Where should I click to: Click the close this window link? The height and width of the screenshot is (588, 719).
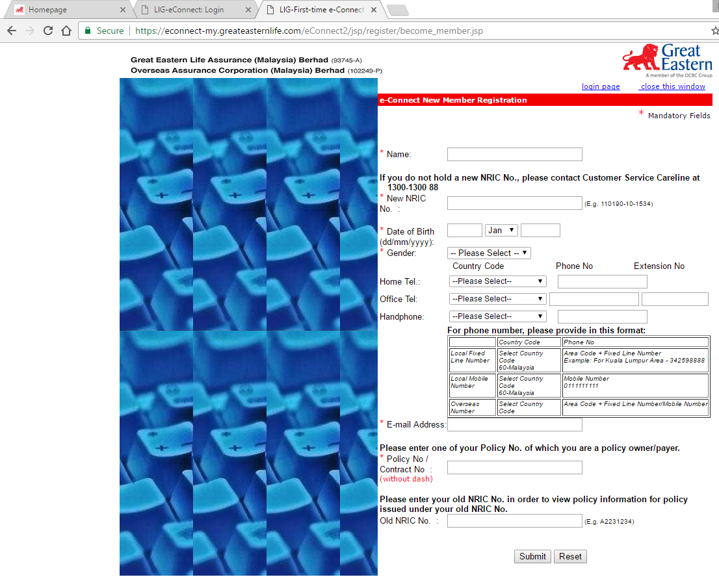click(x=672, y=86)
